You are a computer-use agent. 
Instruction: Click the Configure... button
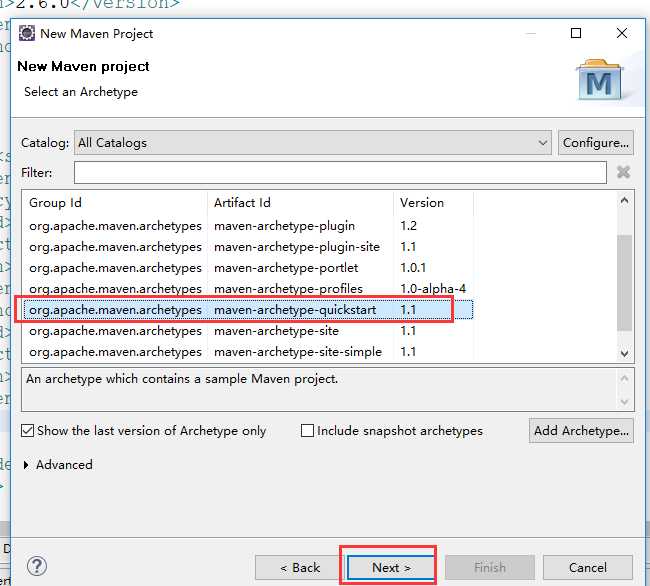[x=596, y=143]
